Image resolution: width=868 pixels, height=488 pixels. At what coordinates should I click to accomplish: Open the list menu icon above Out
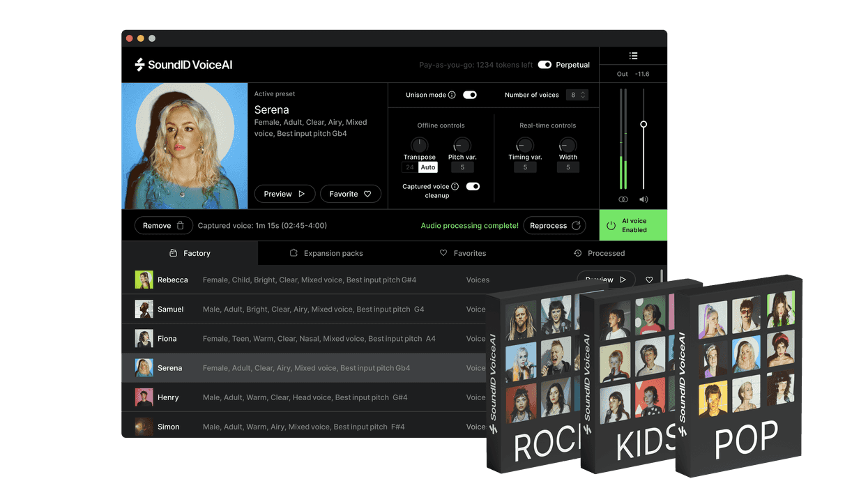pos(633,56)
